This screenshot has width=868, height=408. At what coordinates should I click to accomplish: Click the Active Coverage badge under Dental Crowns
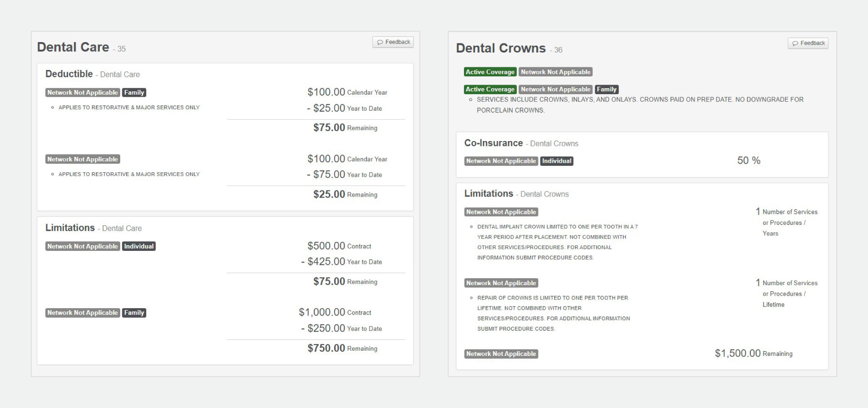490,72
